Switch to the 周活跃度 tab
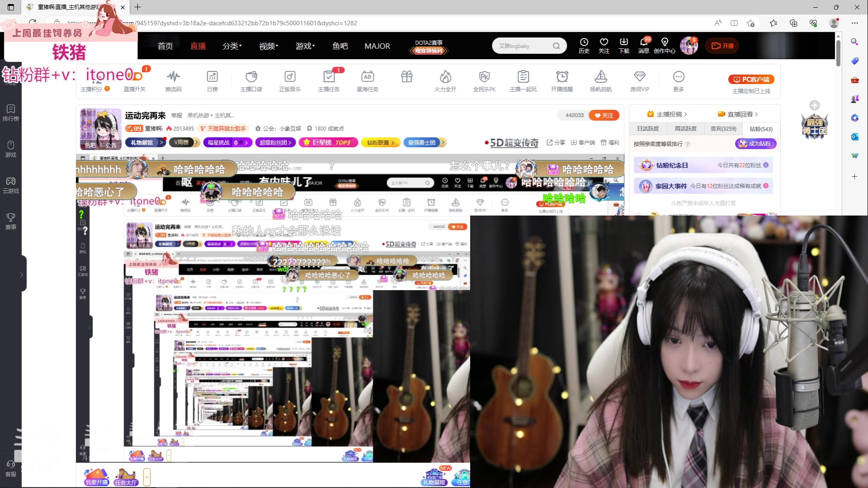This screenshot has height=488, width=868. [685, 129]
